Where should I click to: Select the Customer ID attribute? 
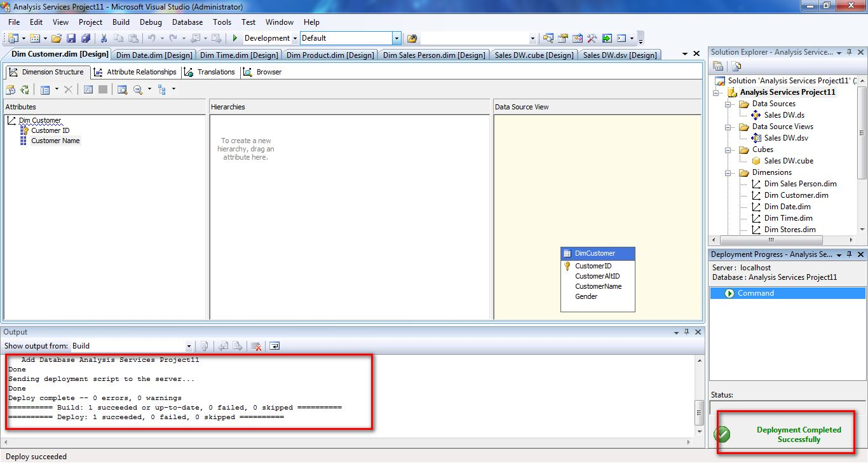50,130
